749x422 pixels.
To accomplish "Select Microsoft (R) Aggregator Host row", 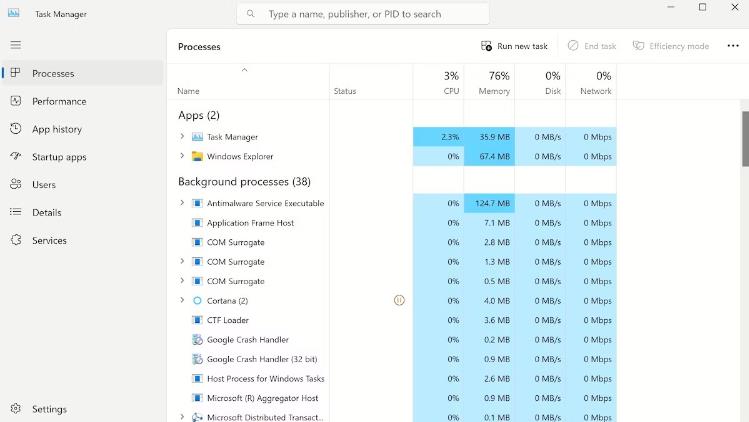I will 392,398.
